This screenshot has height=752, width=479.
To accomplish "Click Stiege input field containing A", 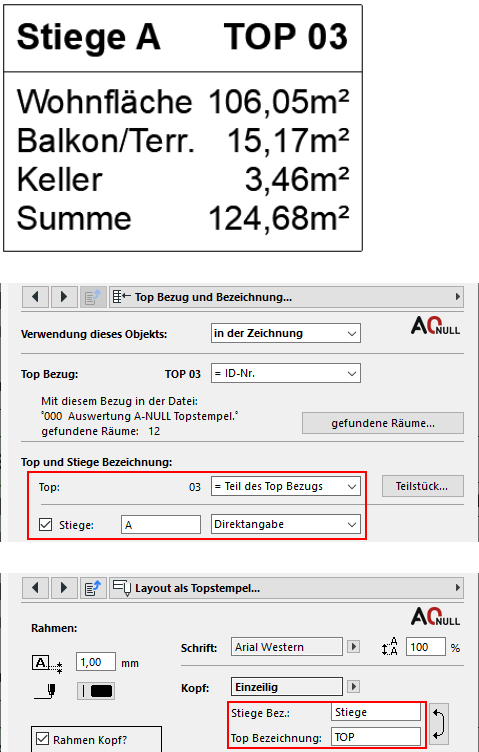I will pos(161,525).
